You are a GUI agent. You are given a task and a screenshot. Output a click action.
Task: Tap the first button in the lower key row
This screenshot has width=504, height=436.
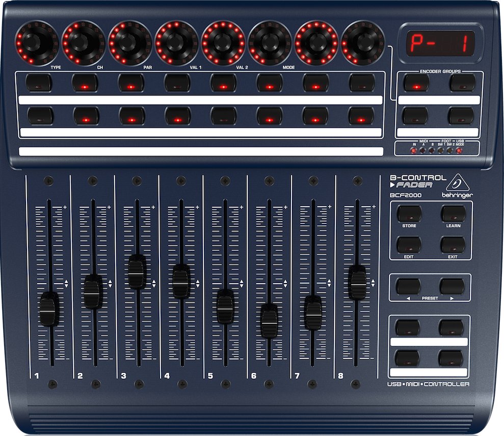[40, 116]
